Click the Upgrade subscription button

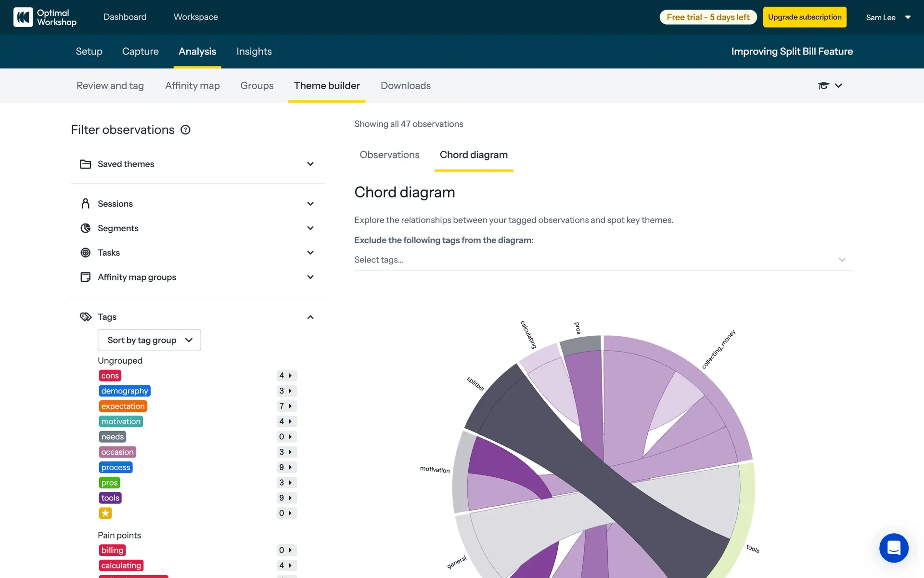pos(805,17)
